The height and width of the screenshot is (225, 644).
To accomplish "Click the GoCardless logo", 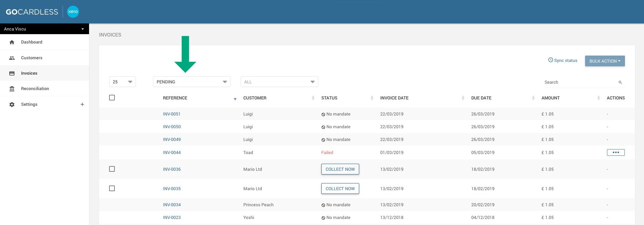I will coord(32,12).
